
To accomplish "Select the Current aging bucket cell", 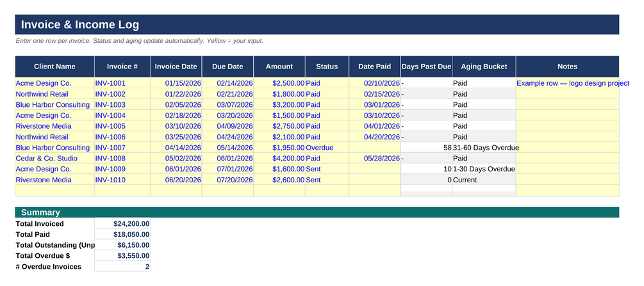I will click(484, 180).
